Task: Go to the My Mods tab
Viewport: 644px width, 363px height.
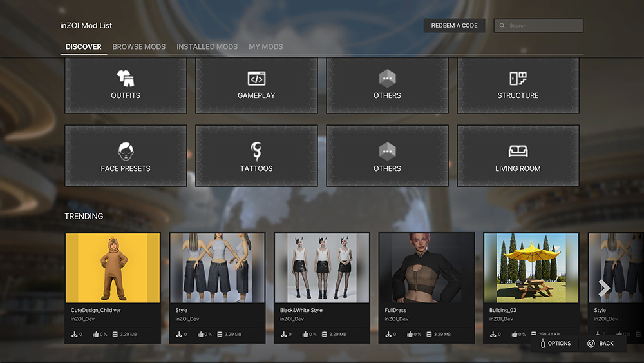Action: [x=266, y=46]
